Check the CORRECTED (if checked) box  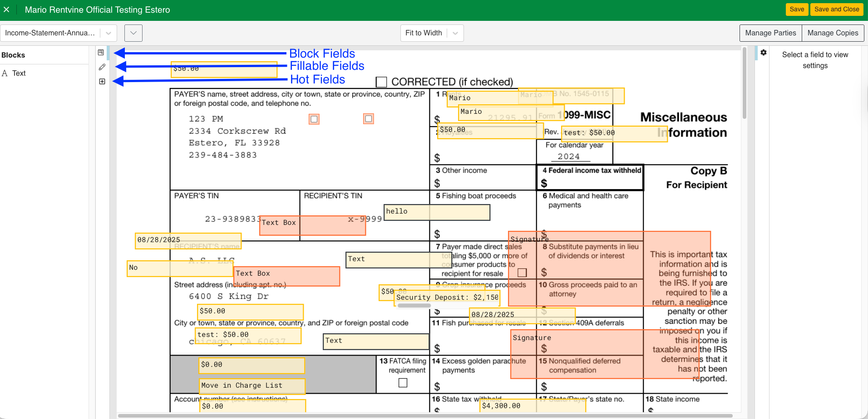(x=381, y=82)
